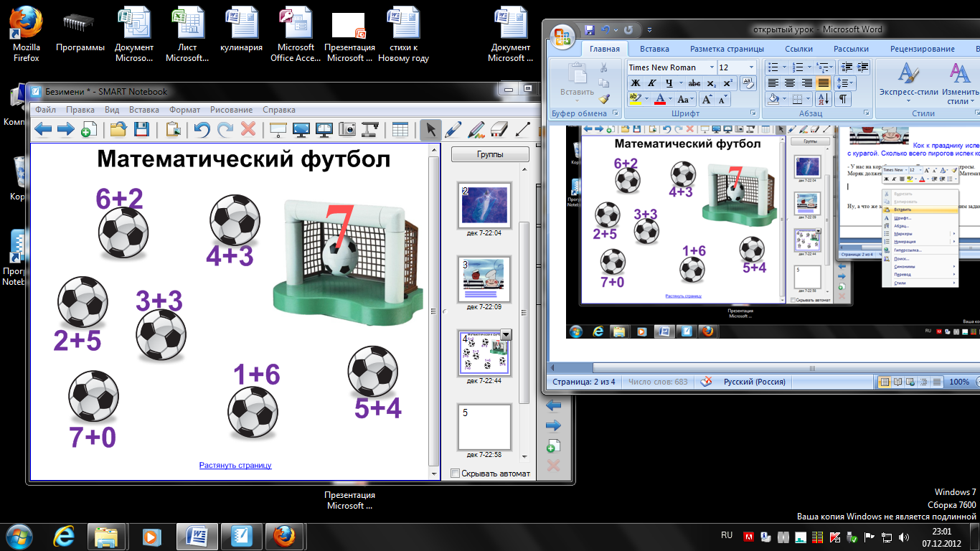Select page 2 thumbnail in page sorter
This screenshot has width=980, height=551.
[x=484, y=204]
